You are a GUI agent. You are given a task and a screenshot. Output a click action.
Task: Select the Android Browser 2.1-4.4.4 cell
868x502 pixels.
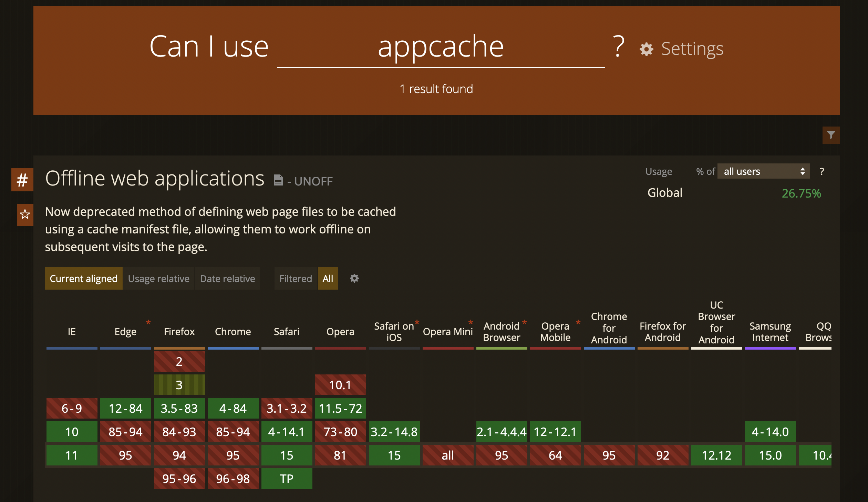[x=502, y=432]
